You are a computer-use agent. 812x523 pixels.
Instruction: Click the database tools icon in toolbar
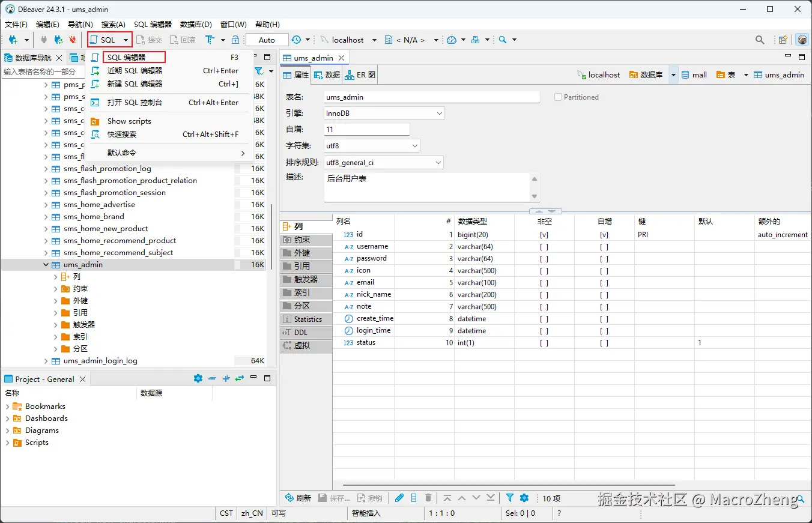(x=476, y=40)
